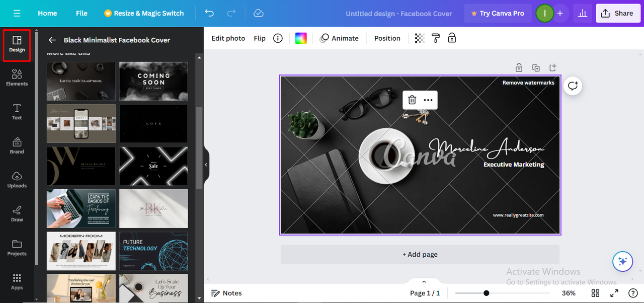This screenshot has width=644, height=303.
Task: Open the Brand tab in sidebar
Action: tap(17, 145)
